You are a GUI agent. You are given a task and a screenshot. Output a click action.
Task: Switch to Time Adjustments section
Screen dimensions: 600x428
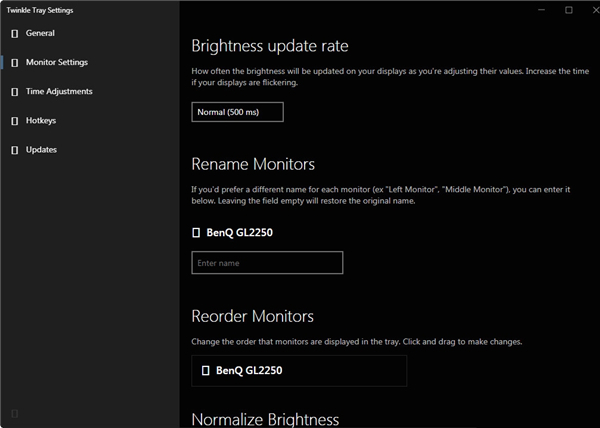[x=59, y=92]
